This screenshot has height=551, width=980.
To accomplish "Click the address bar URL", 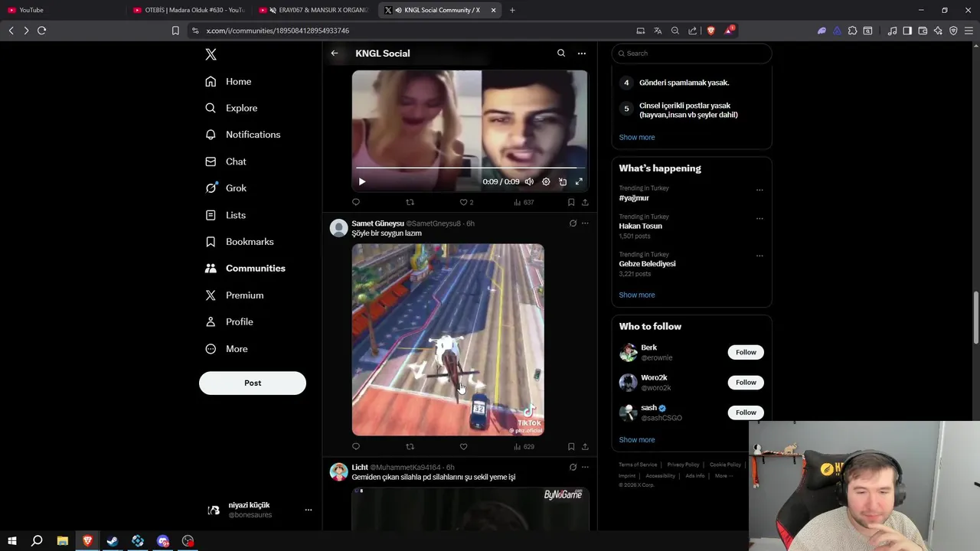I will coord(278,31).
